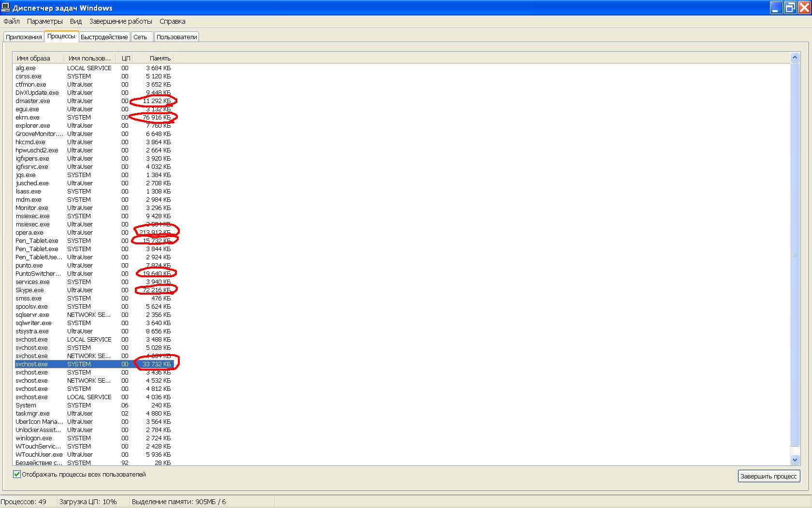This screenshot has height=508, width=812.
Task: Sort by Имя образа column header
Action: pos(38,58)
